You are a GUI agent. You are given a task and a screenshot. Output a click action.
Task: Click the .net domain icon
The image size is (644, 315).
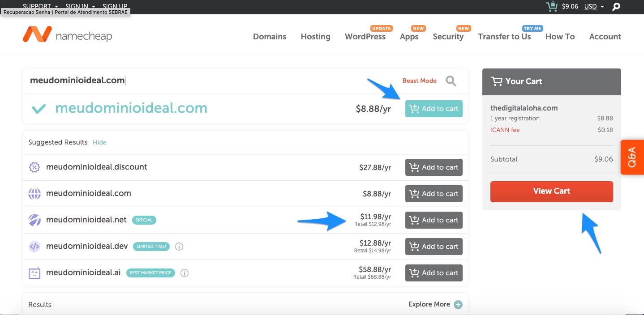tap(34, 220)
